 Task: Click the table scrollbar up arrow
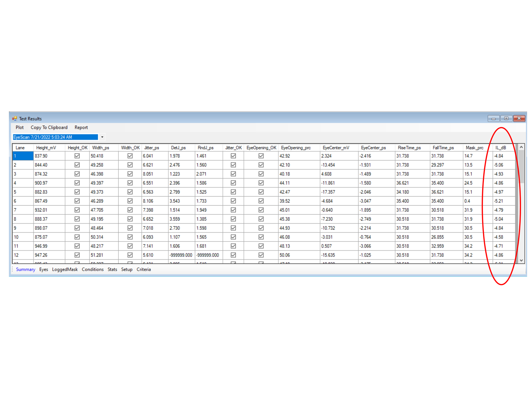521,147
